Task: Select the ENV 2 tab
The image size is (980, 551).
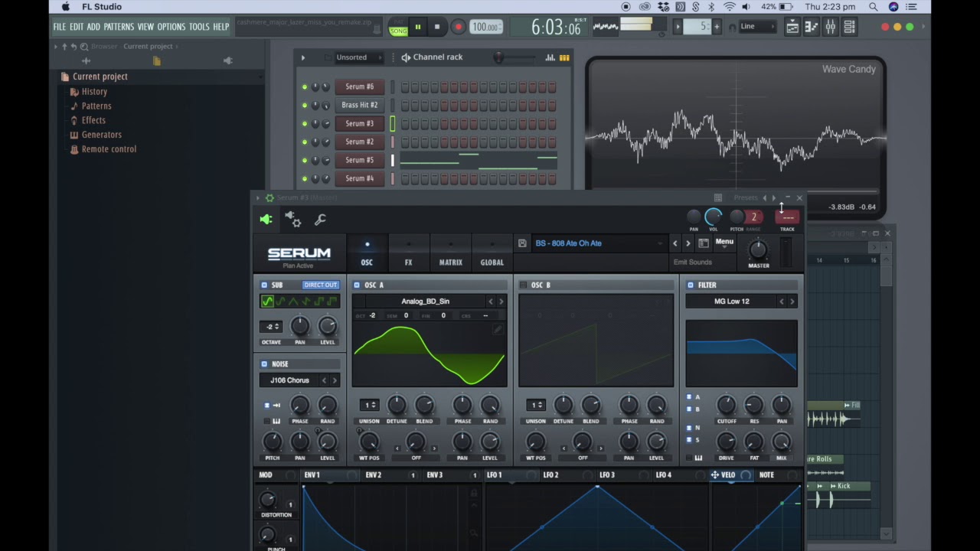Action: (x=373, y=475)
